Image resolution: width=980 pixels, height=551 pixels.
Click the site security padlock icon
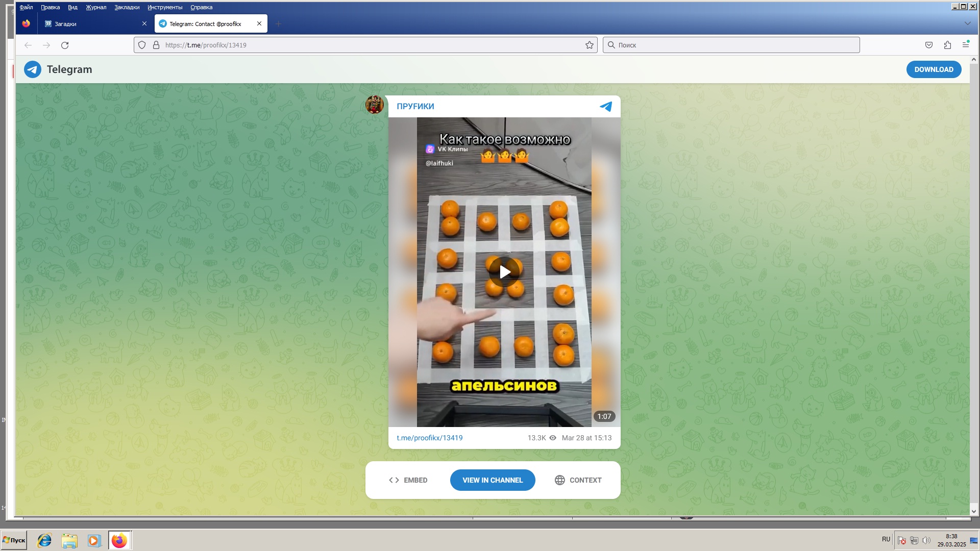[x=156, y=45]
